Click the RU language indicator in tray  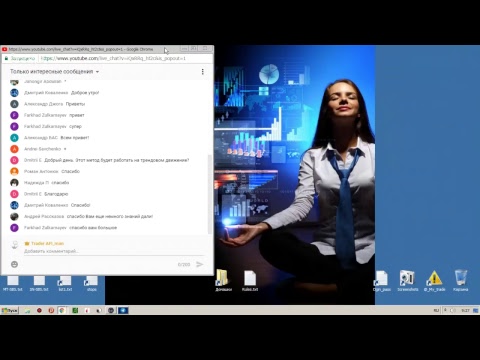(436, 310)
